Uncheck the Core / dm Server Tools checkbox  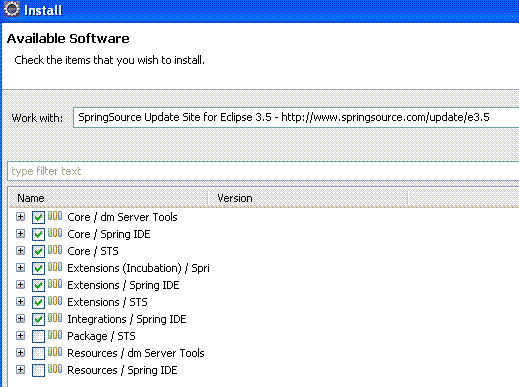tap(38, 218)
